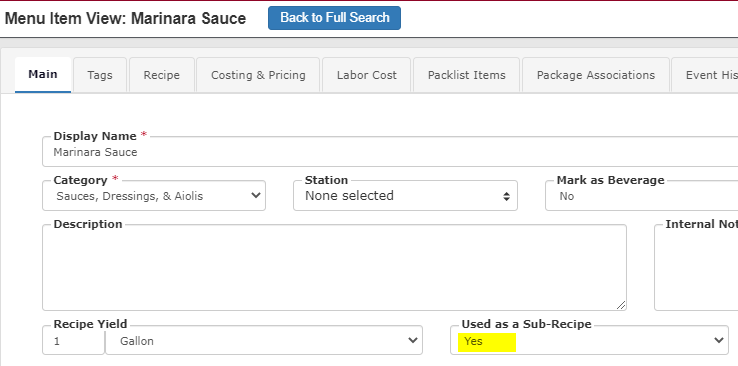Click the Station dropdown up-down arrows
The width and height of the screenshot is (738, 366).
click(x=506, y=197)
